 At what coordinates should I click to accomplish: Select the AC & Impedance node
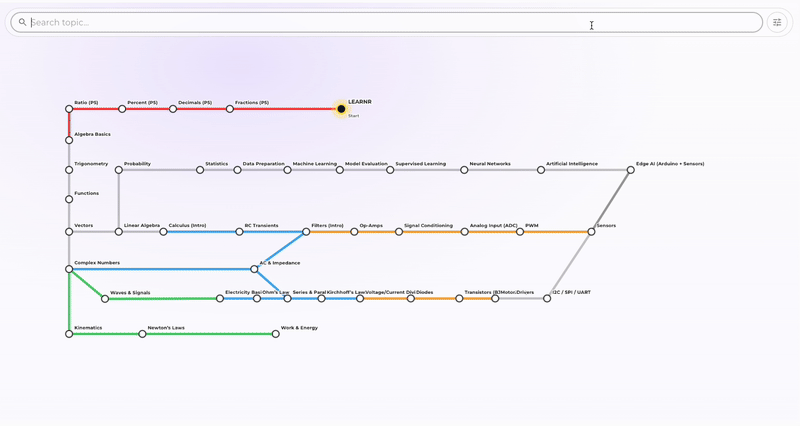(x=254, y=269)
